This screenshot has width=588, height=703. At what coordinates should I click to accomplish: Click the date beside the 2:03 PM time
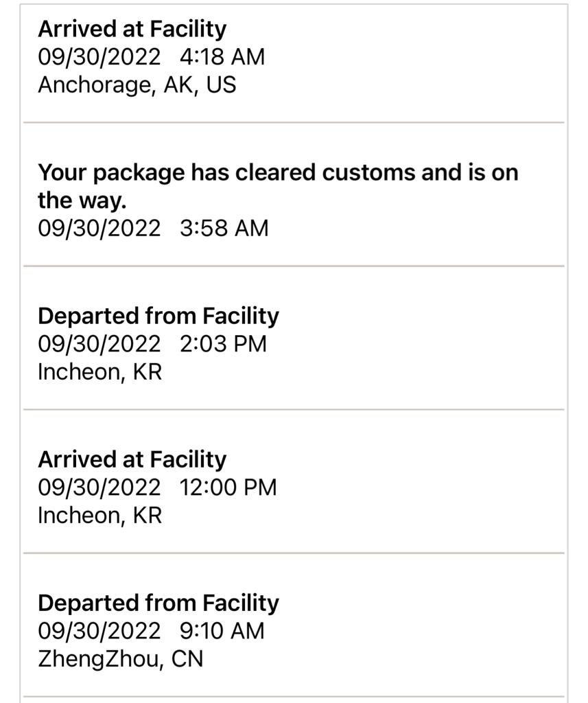pos(99,343)
